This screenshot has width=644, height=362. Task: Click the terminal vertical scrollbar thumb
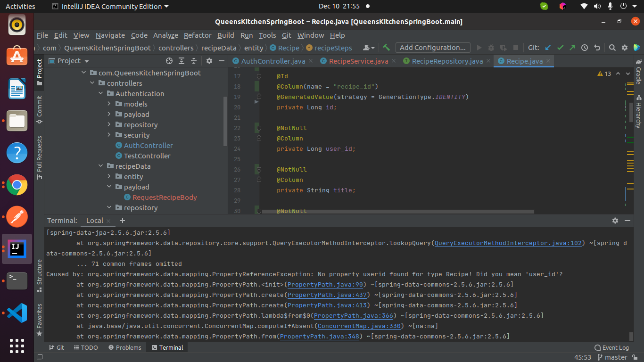click(631, 337)
